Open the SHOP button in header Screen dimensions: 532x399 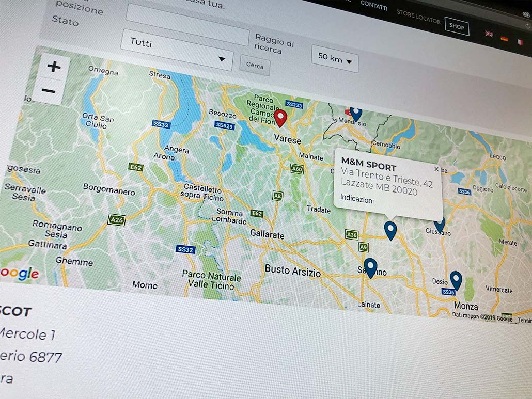click(x=457, y=26)
